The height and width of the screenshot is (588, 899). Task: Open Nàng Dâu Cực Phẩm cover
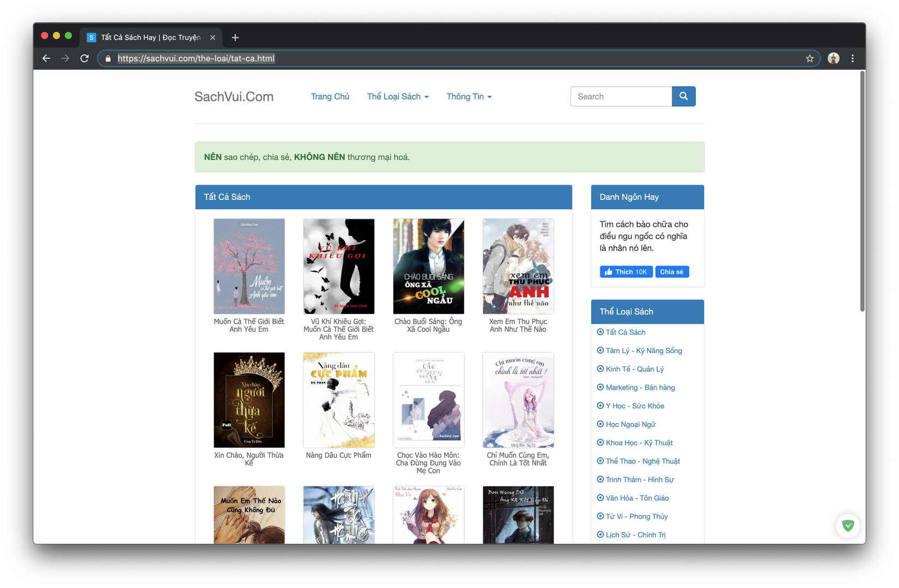(339, 400)
